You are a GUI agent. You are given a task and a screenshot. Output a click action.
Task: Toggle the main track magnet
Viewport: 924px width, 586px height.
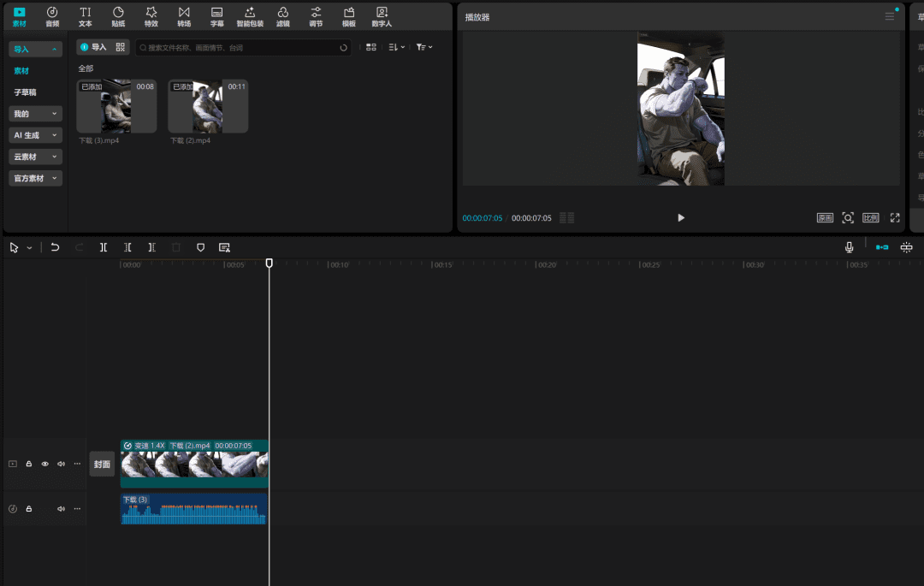[x=882, y=247]
